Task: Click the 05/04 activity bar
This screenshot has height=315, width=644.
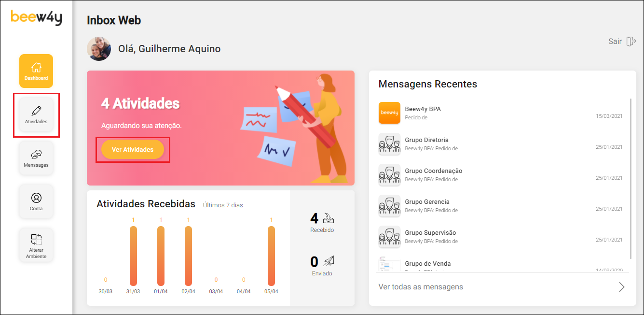Action: [271, 256]
